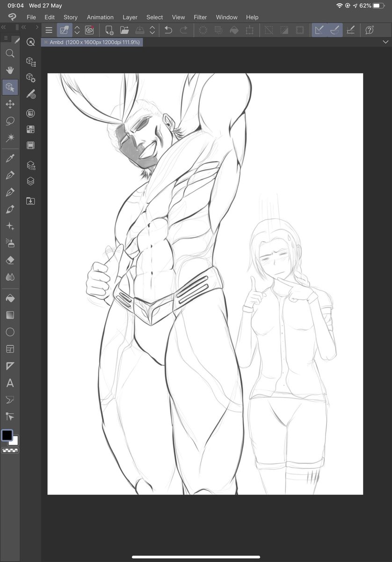Toggle Snap to Special Ruler
Screen dimensions: 392x562
pyautogui.click(x=335, y=30)
